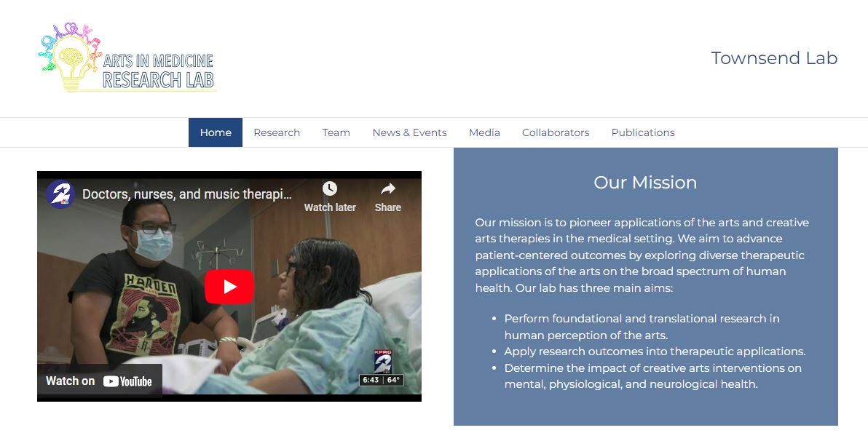This screenshot has height=441, width=868.
Task: Click the Townsend Lab title link
Action: [x=774, y=58]
